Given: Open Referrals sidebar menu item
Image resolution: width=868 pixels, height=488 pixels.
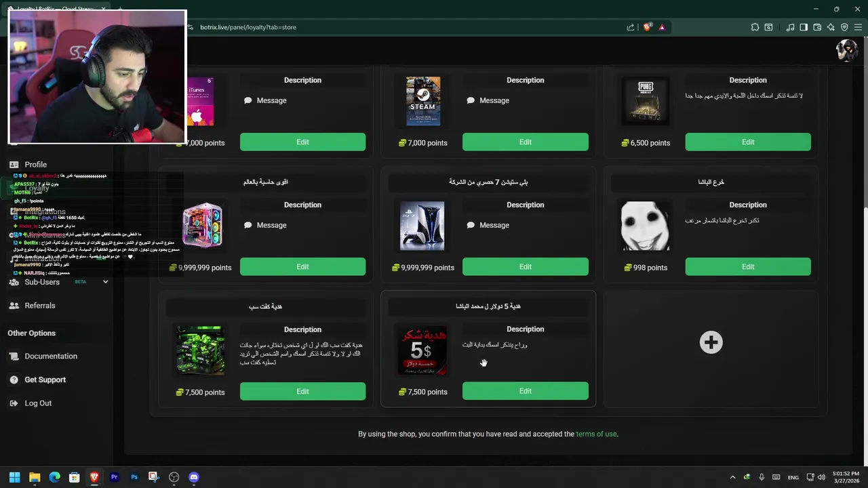Looking at the screenshot, I should (x=40, y=306).
